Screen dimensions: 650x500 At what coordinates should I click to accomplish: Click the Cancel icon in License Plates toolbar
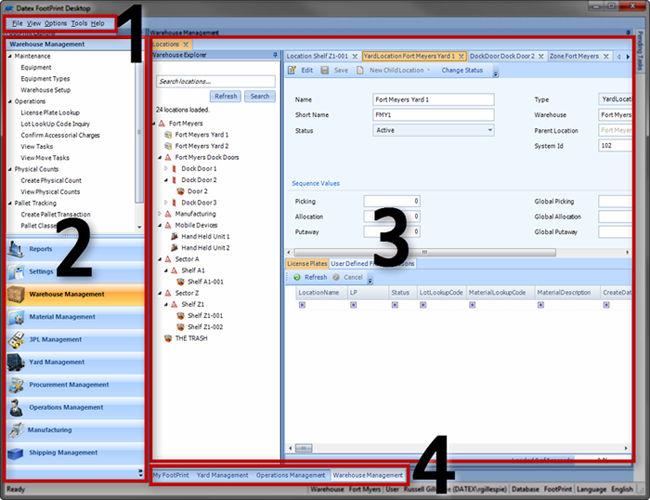click(x=336, y=277)
